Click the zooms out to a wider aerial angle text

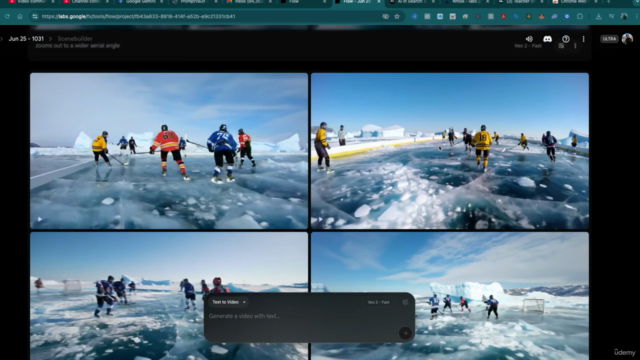point(78,46)
